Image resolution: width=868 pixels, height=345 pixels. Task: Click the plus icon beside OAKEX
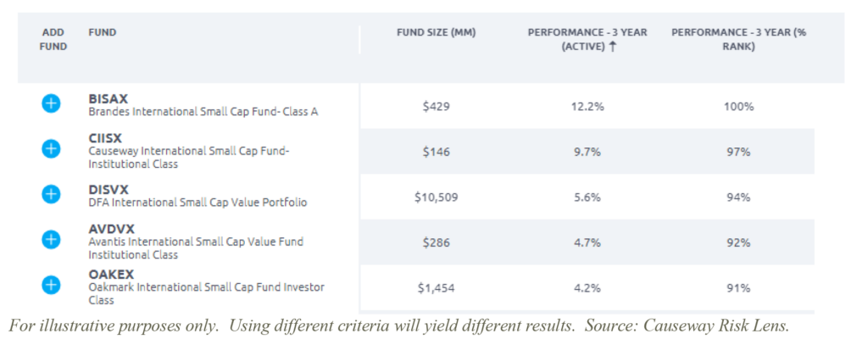tap(51, 284)
